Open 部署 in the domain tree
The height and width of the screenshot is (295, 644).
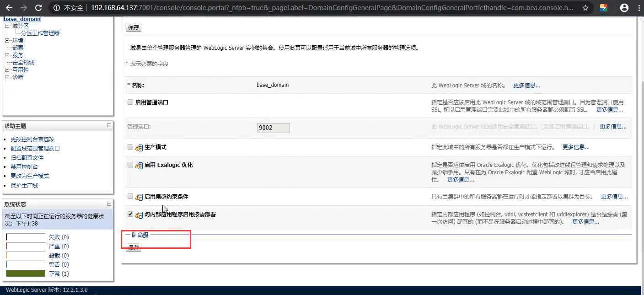pyautogui.click(x=18, y=48)
